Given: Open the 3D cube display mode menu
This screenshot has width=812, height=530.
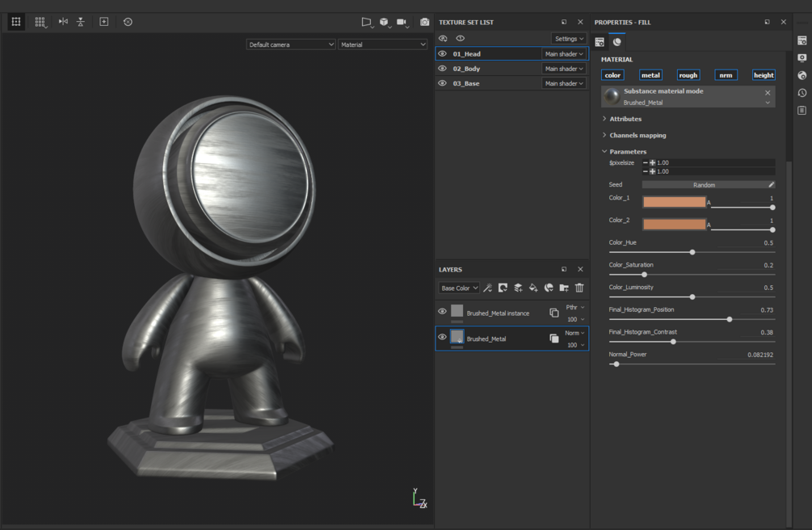Looking at the screenshot, I should pos(385,23).
